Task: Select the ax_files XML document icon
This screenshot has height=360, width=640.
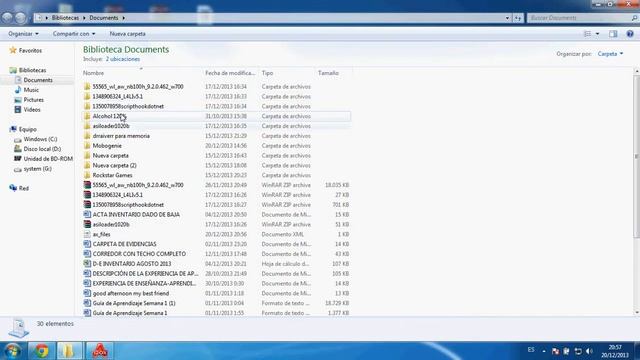Action: [87, 234]
